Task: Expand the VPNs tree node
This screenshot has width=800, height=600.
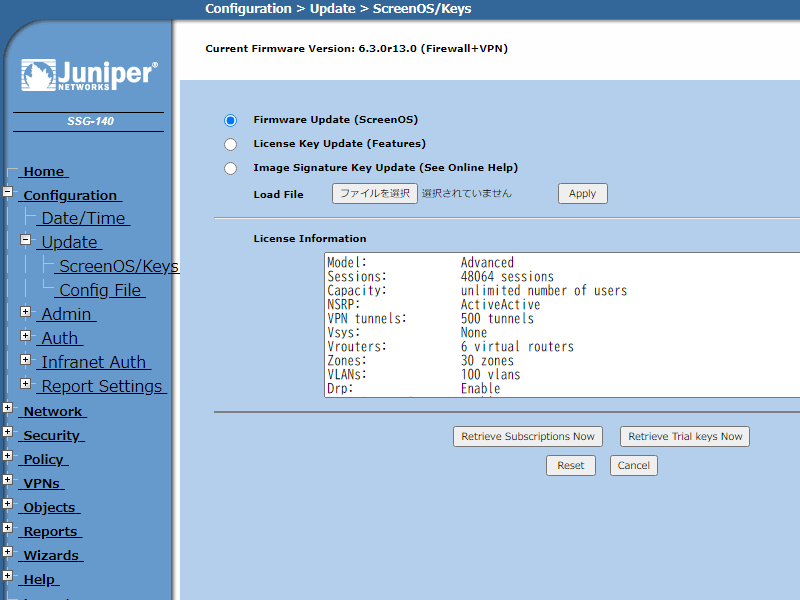Action: [8, 480]
